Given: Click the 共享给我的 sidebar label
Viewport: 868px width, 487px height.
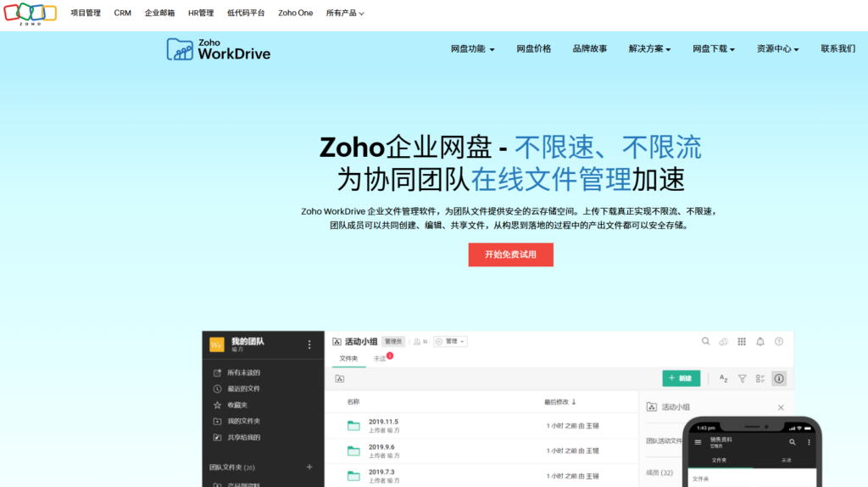Looking at the screenshot, I should point(243,437).
